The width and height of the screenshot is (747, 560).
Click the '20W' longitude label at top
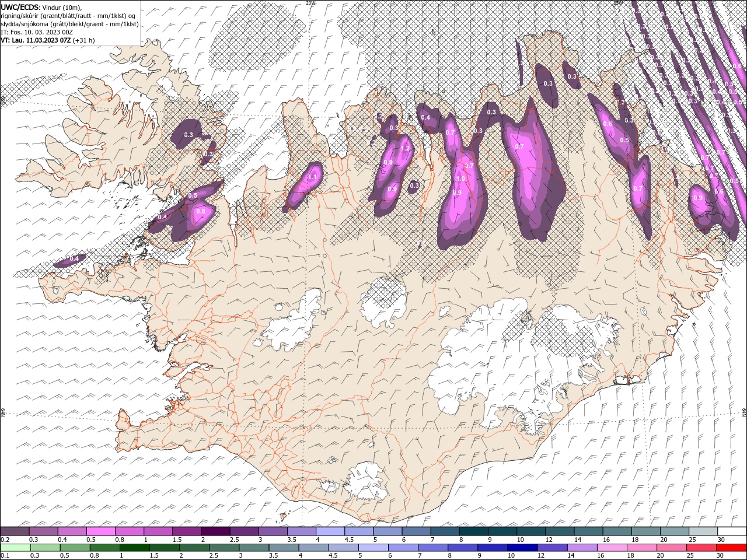(x=310, y=3)
